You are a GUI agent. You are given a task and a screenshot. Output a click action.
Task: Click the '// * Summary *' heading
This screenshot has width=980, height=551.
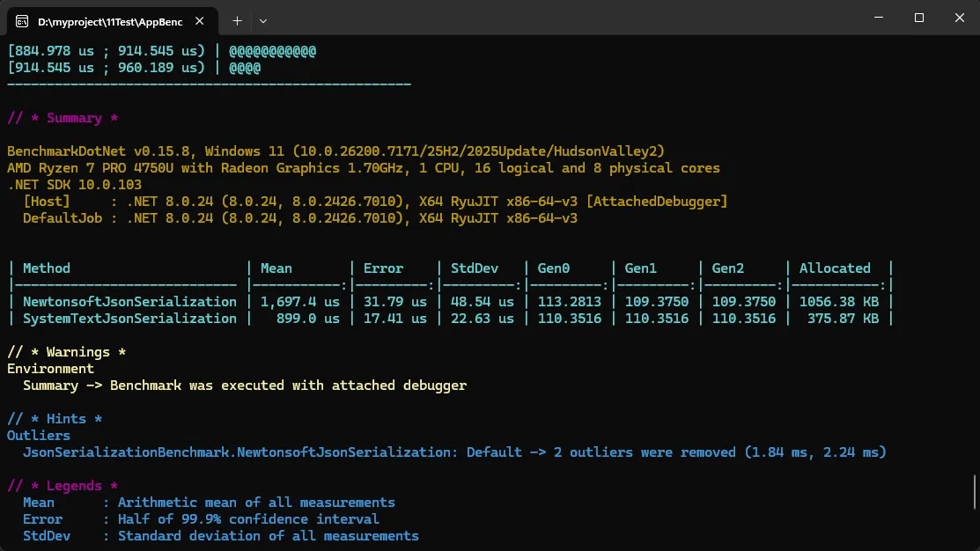click(63, 118)
